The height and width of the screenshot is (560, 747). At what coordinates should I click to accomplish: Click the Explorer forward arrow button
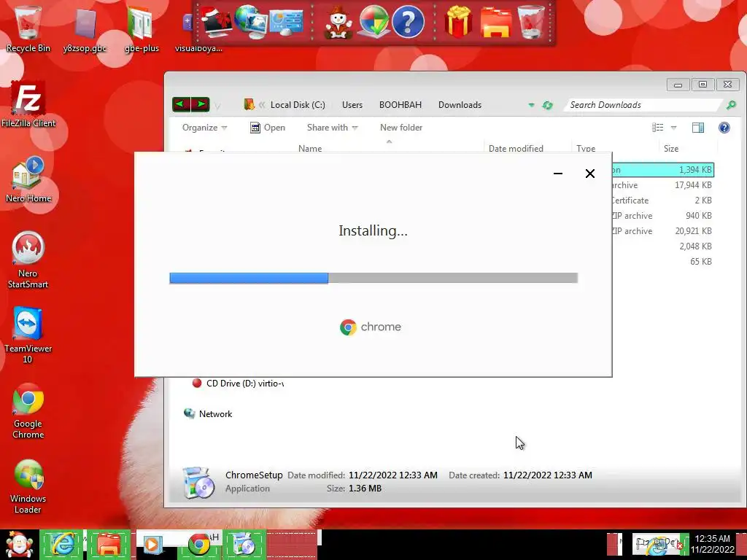(201, 104)
